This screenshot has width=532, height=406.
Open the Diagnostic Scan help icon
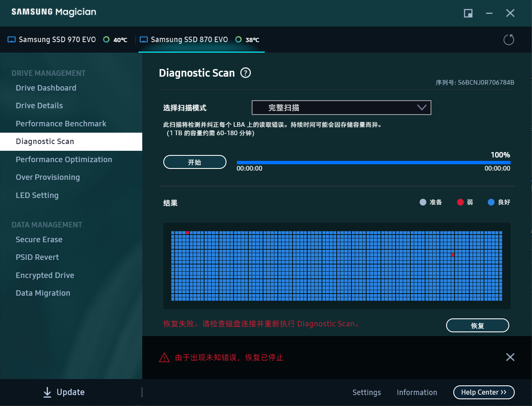pyautogui.click(x=245, y=73)
